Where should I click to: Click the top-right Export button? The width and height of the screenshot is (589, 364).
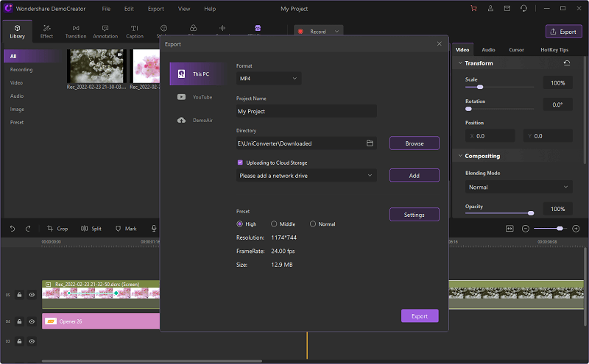563,32
